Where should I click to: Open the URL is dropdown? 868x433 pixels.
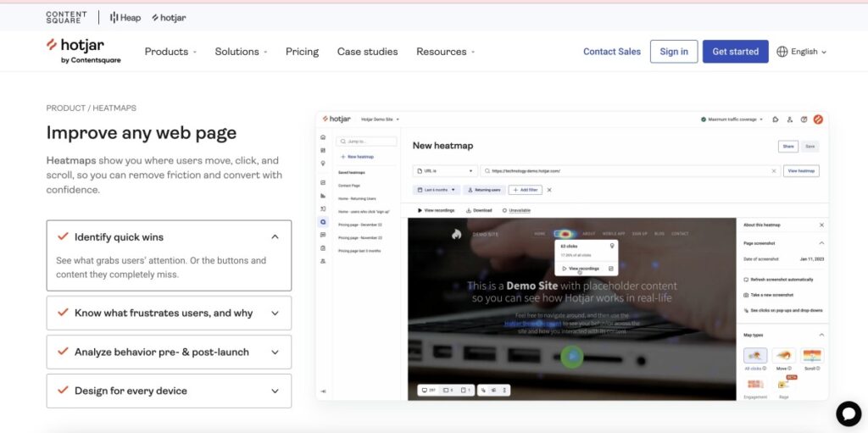(x=445, y=171)
